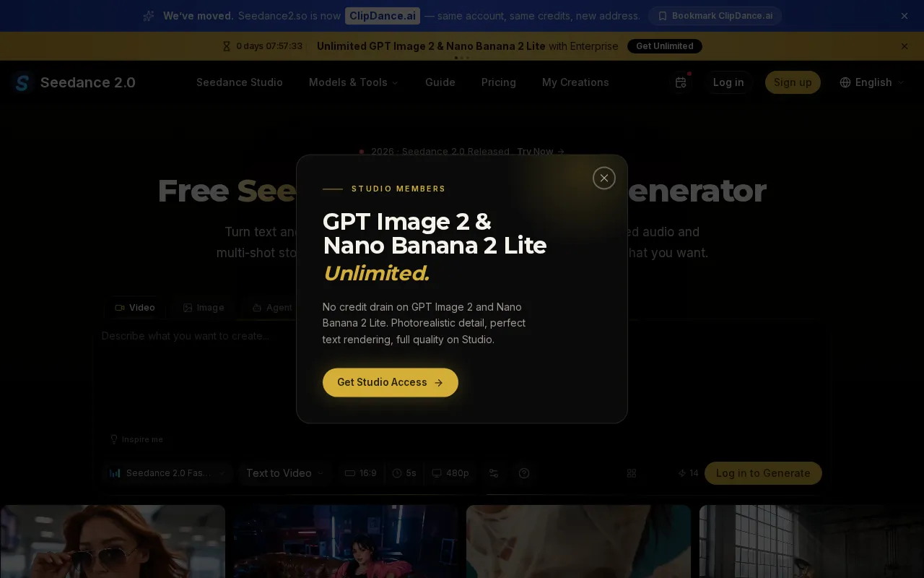Image resolution: width=924 pixels, height=578 pixels.
Task: Click the 14 credits cost indicator
Action: pos(689,473)
